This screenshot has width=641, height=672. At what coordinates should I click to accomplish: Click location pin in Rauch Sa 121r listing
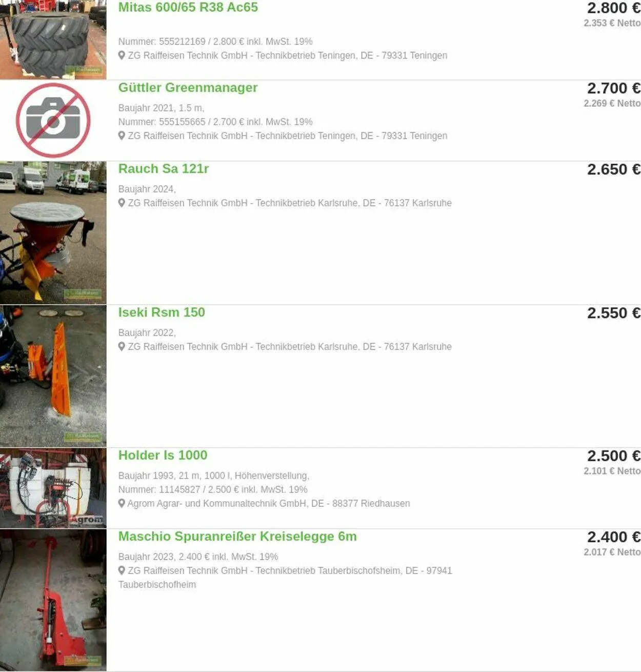click(122, 203)
